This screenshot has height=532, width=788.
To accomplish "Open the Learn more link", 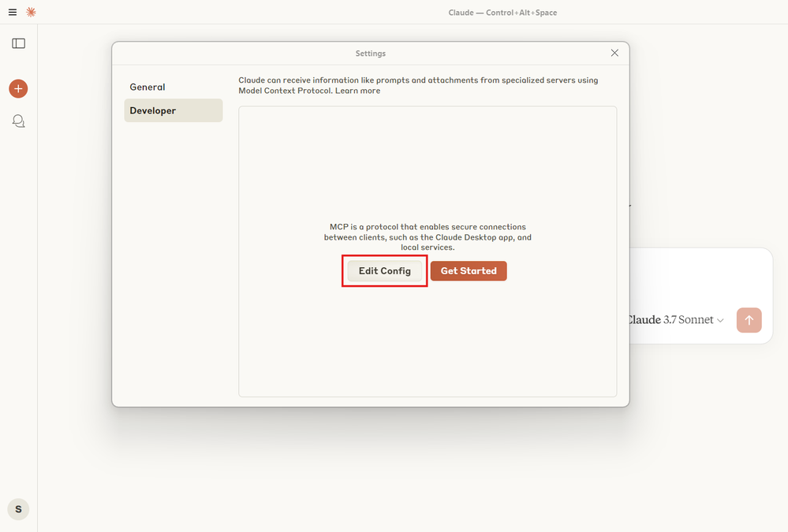I will (x=358, y=91).
